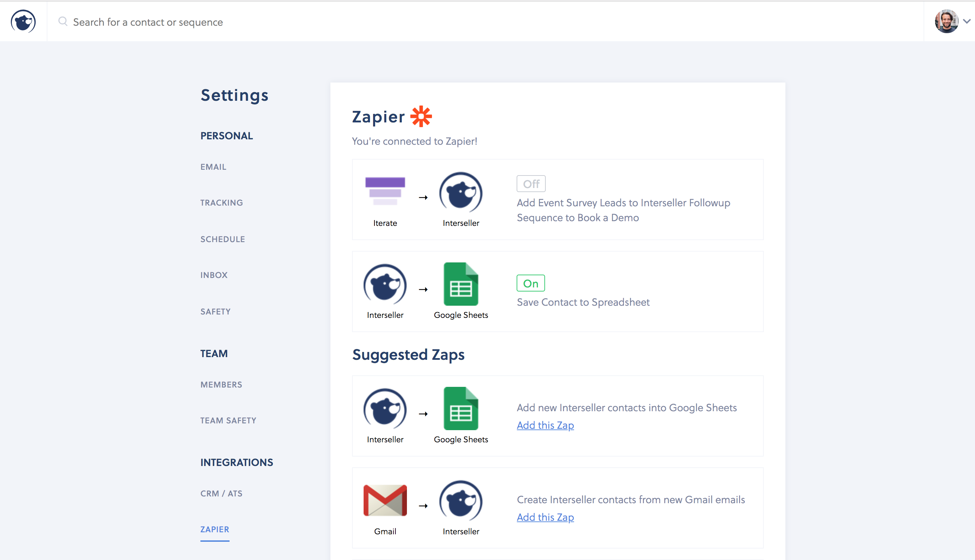The image size is (975, 560).
Task: Select the Zapier sidebar item
Action: (x=215, y=529)
